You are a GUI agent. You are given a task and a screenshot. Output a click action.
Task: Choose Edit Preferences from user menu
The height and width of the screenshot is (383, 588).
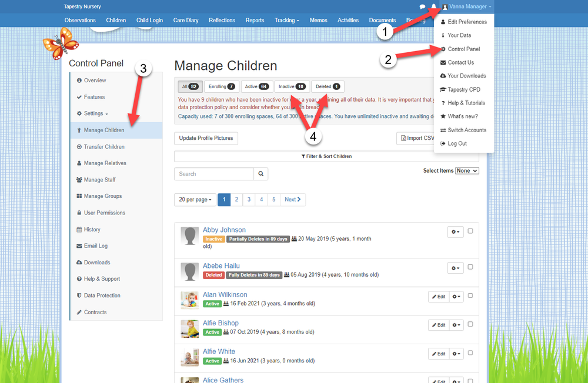pyautogui.click(x=464, y=22)
